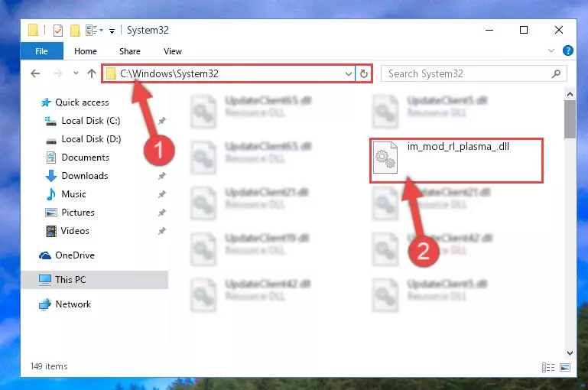
Task: Go back with the back arrow
Action: (35, 73)
